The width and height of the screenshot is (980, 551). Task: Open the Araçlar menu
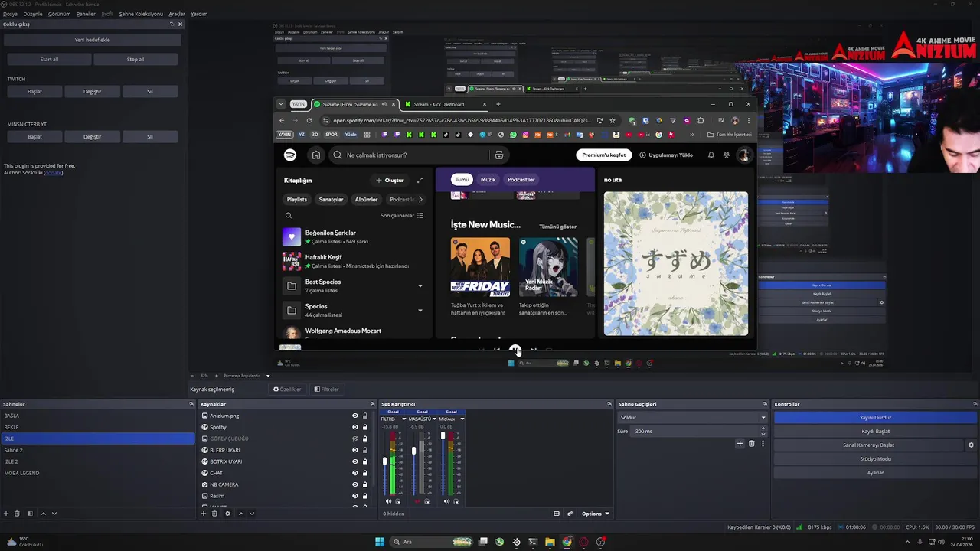coord(177,14)
